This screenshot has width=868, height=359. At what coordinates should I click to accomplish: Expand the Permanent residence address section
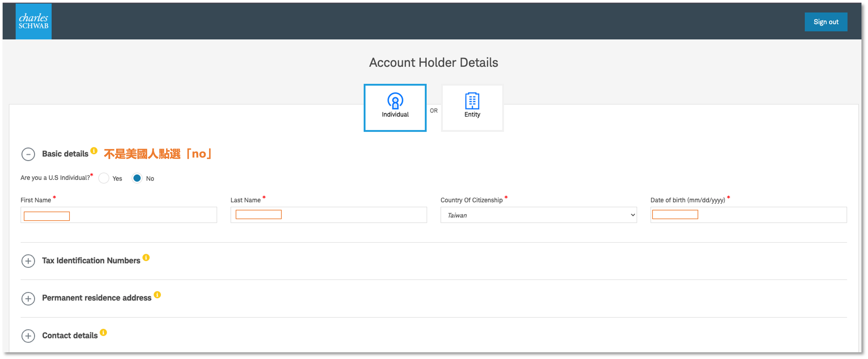click(28, 298)
